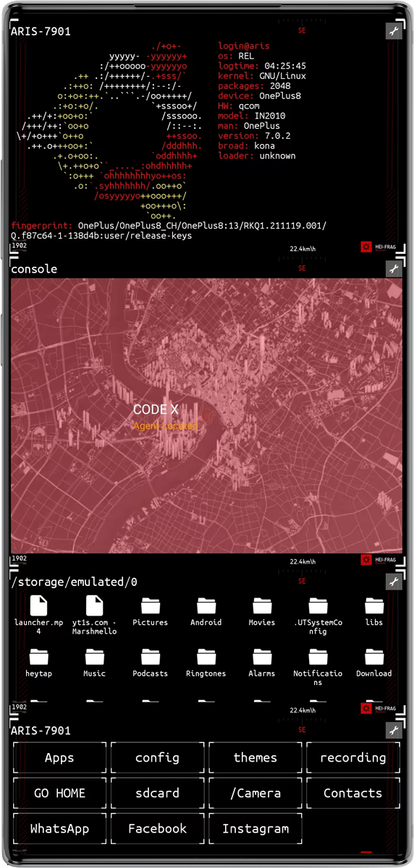Open the Android folder
Viewport: 414px width, 868px height.
click(x=206, y=611)
